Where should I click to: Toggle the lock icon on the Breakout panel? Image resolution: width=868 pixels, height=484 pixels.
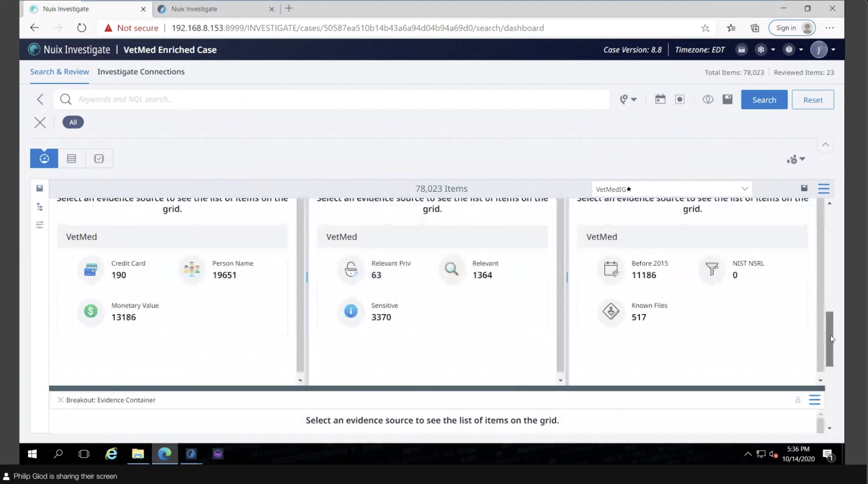(x=798, y=400)
